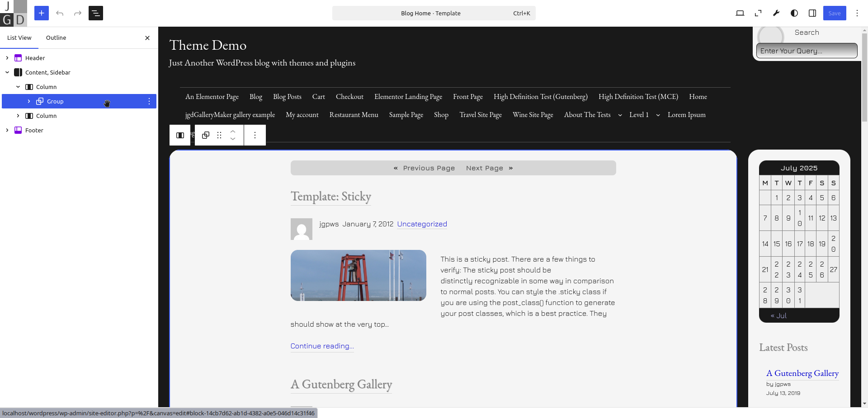Image resolution: width=868 pixels, height=418 pixels.
Task: Click the drag handle in block toolbar
Action: tap(219, 135)
